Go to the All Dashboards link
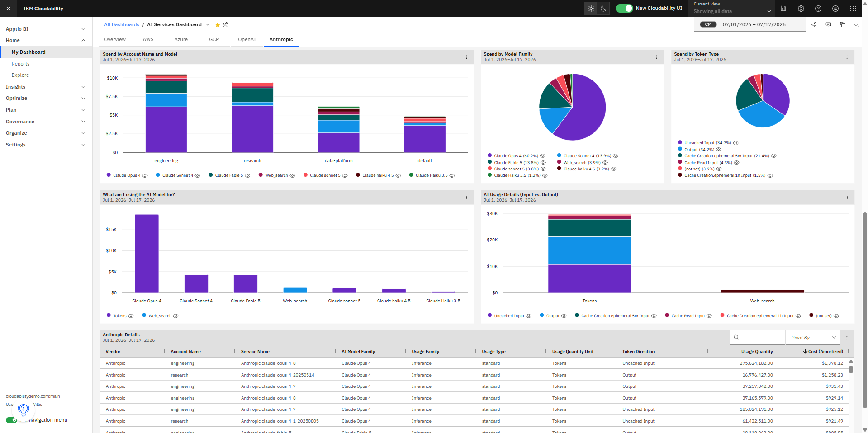Screen dimensions: 868x433 click(x=122, y=25)
